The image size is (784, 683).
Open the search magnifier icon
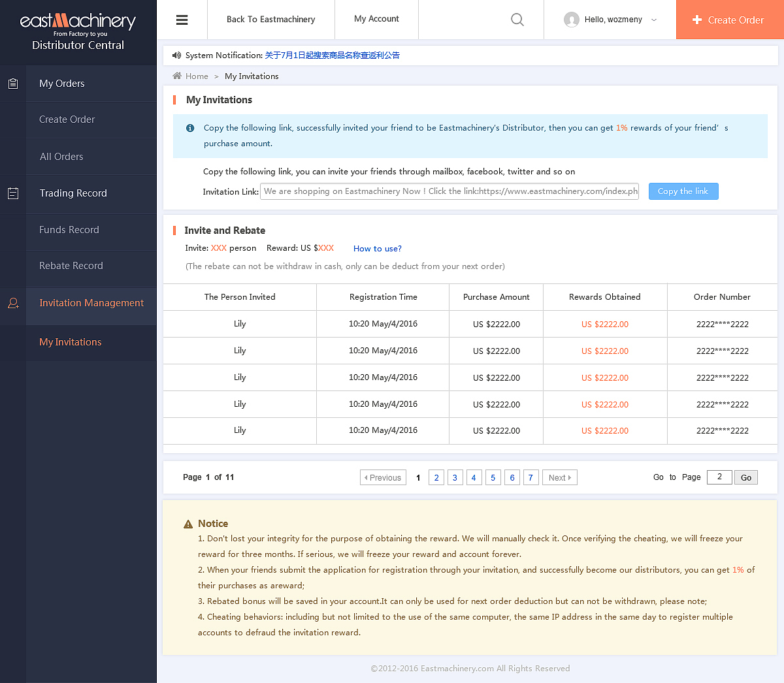(517, 20)
